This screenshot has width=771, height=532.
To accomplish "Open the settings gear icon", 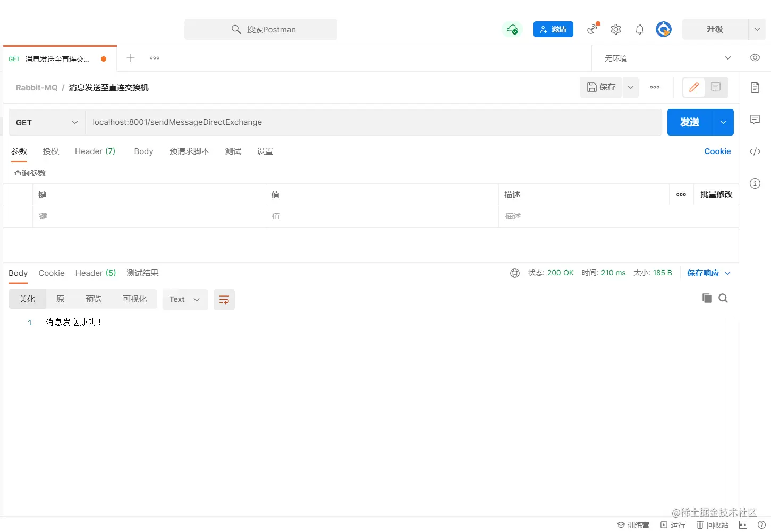I will point(616,29).
